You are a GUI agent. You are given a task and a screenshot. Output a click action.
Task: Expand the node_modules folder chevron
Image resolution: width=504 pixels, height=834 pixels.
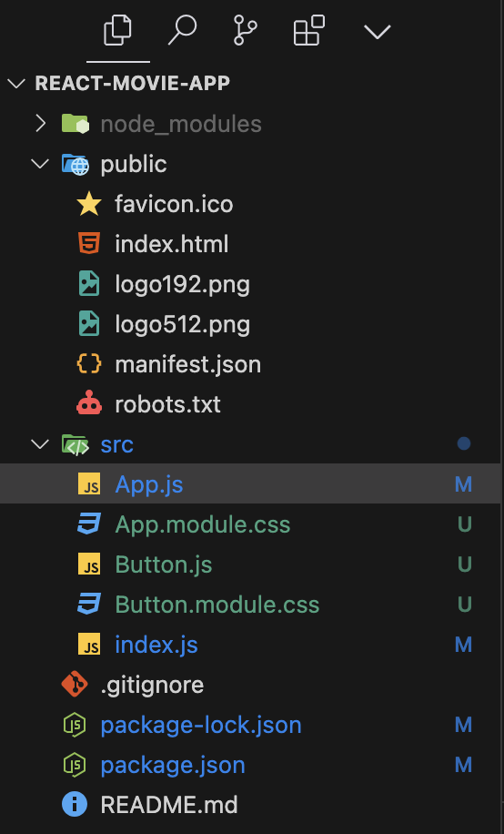[40, 124]
